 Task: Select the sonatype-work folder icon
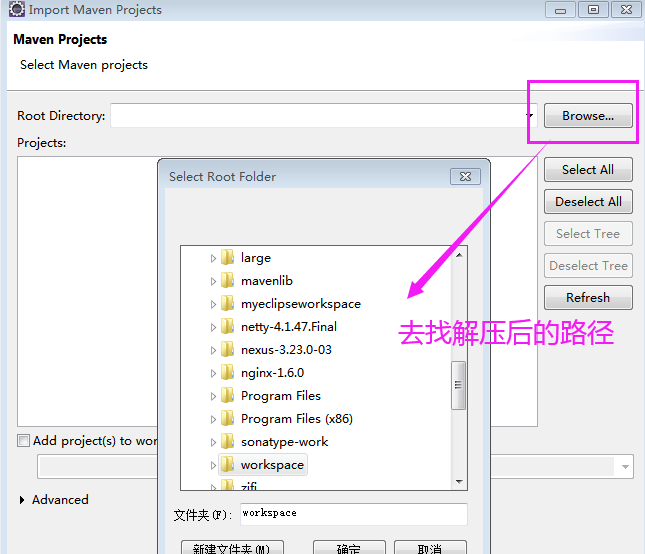[227, 441]
